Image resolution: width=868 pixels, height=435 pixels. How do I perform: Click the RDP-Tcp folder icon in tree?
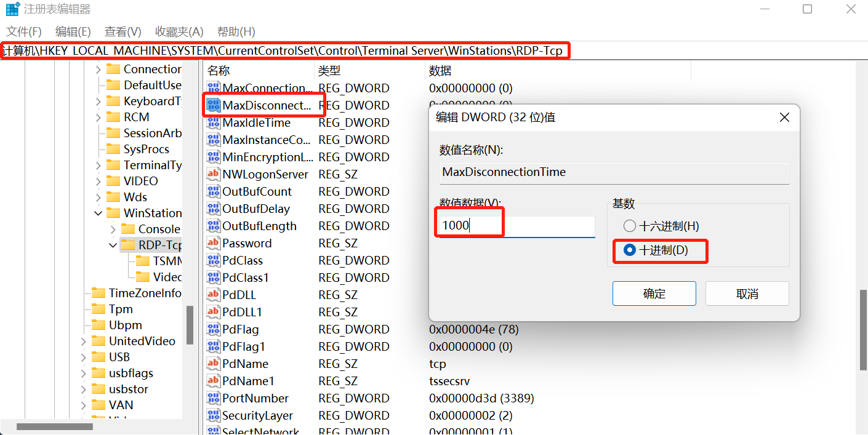128,245
